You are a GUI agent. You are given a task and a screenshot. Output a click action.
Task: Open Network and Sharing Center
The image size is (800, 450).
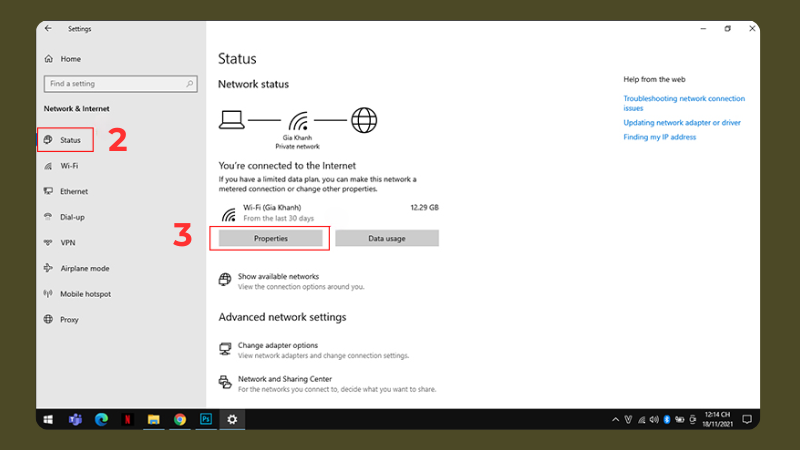pos(285,379)
